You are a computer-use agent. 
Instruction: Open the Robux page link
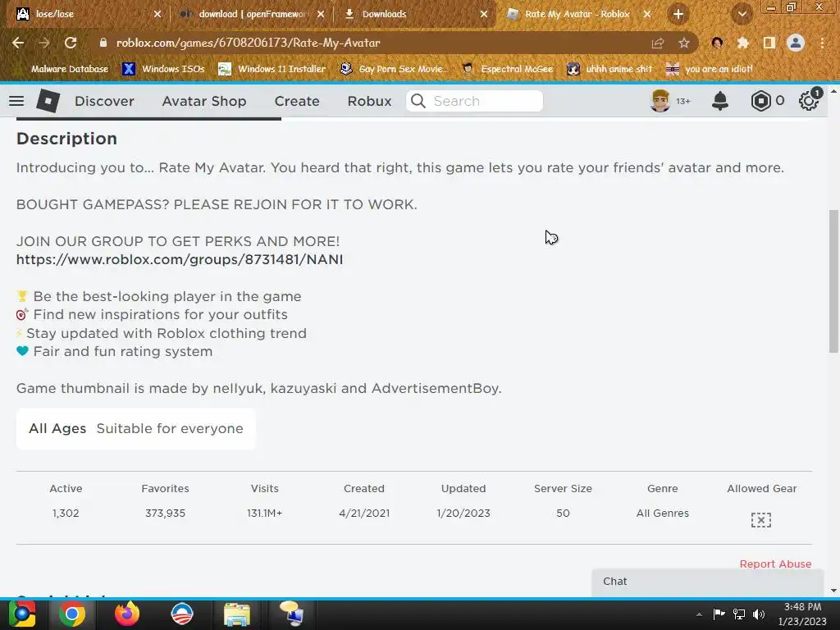(x=369, y=101)
